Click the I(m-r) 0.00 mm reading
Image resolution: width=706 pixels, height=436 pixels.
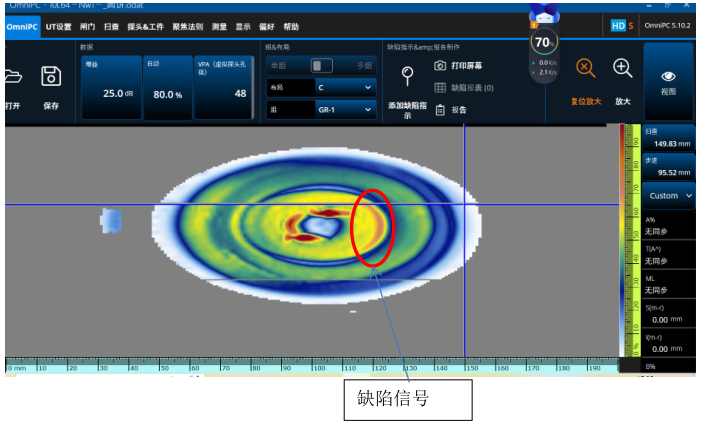(669, 343)
